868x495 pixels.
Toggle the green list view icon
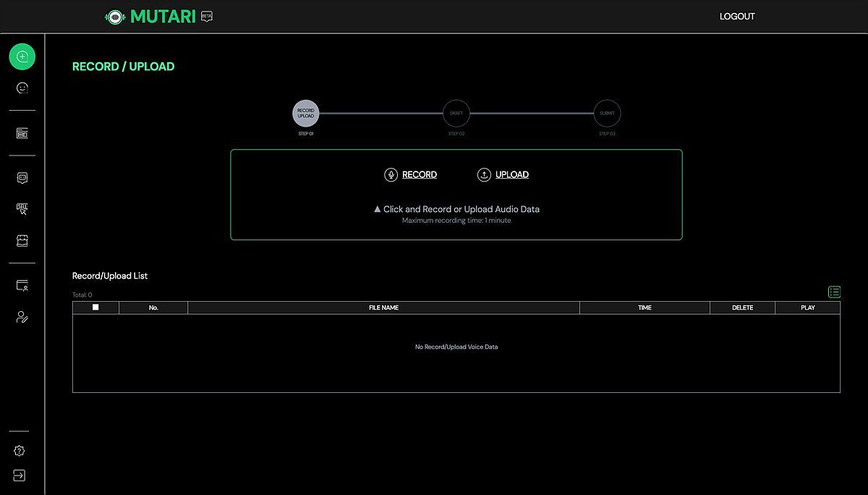click(834, 292)
